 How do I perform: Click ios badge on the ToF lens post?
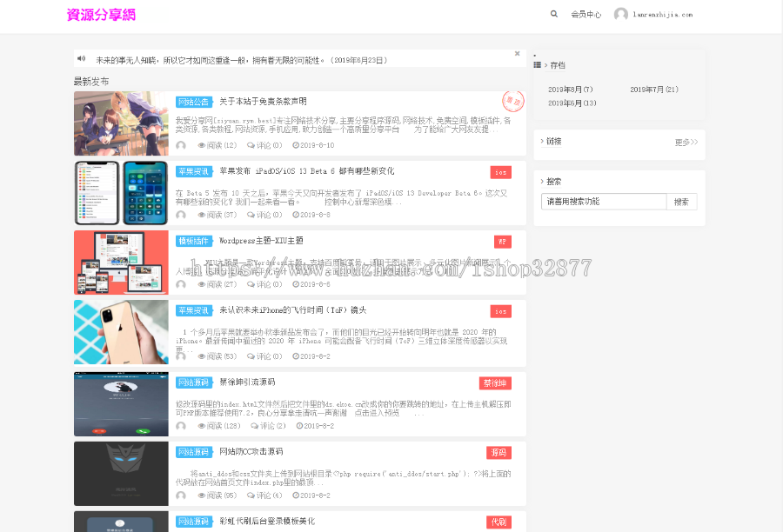[501, 311]
